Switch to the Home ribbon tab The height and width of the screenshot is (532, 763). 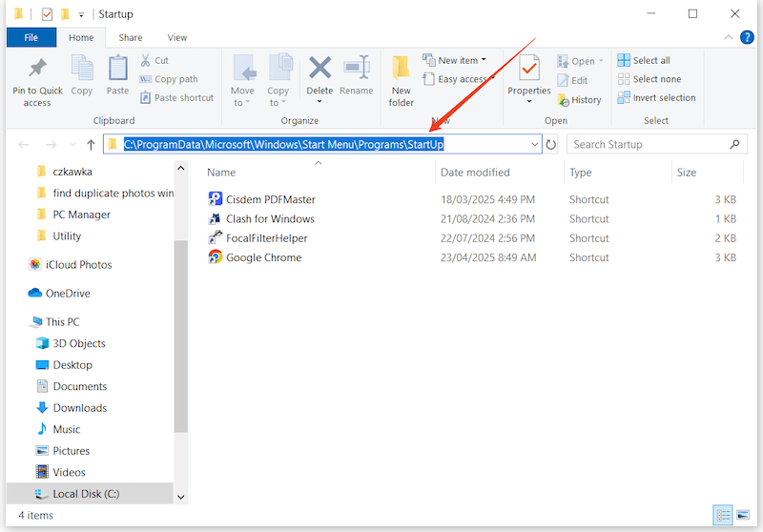(x=81, y=37)
